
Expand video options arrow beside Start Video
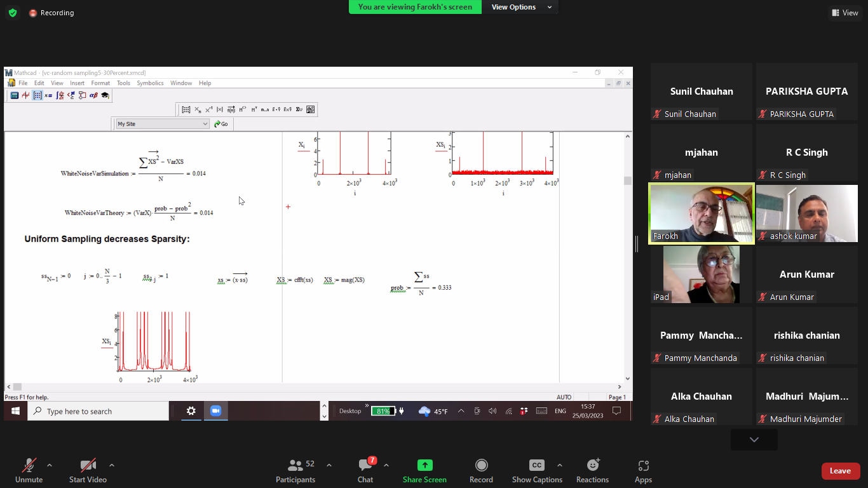tap(112, 465)
